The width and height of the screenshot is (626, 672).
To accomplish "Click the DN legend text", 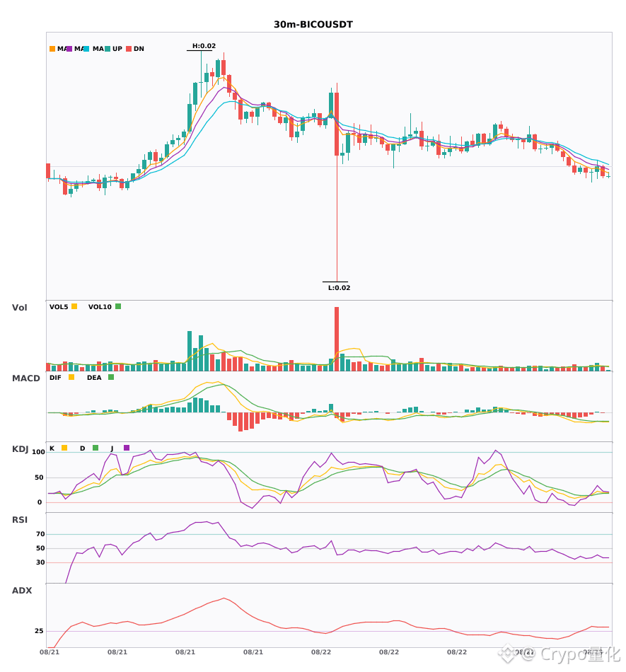I will point(139,49).
